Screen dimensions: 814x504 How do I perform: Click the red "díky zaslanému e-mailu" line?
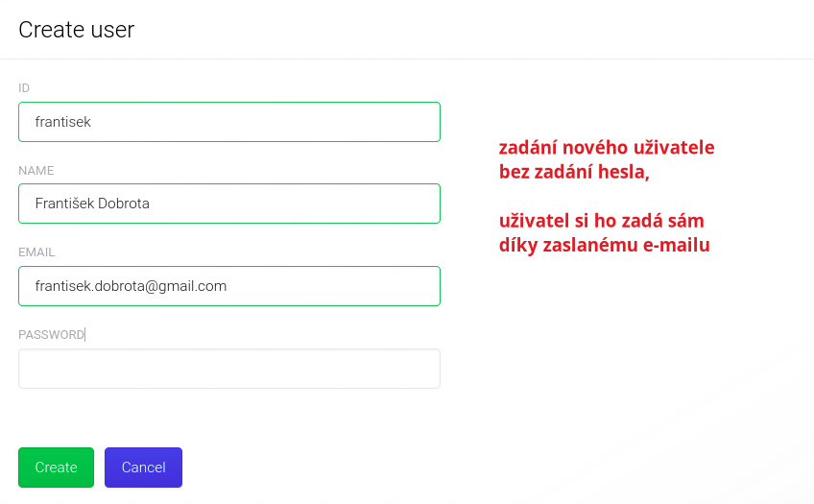(x=604, y=245)
